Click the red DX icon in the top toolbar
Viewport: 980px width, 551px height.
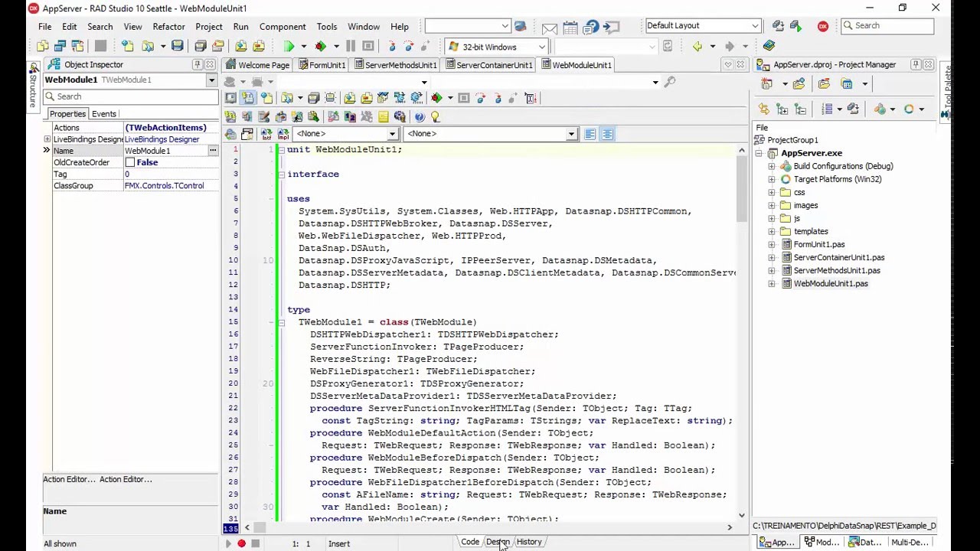(823, 26)
